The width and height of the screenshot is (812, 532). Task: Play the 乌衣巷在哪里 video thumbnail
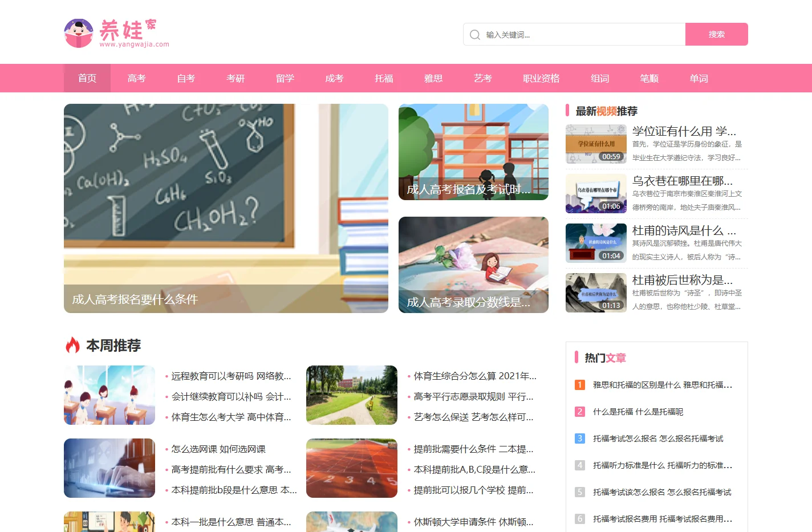(596, 193)
